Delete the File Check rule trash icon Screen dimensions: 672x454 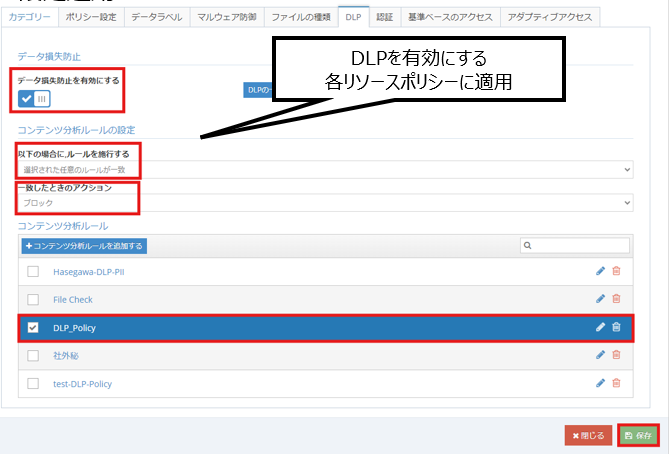pos(616,299)
